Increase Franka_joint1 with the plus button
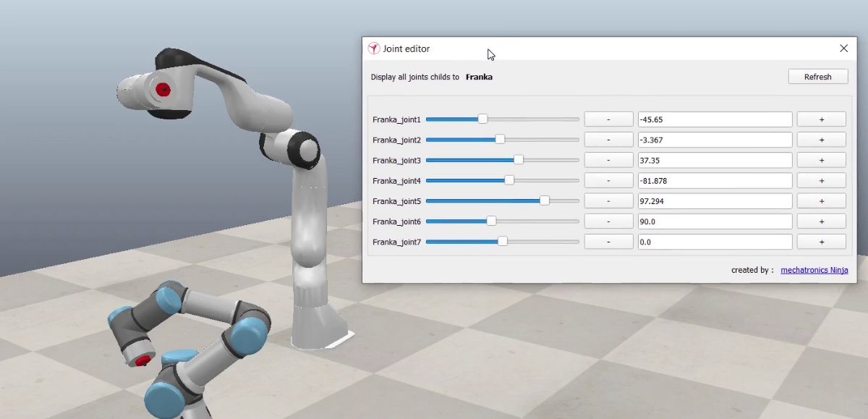The height and width of the screenshot is (419, 868). click(821, 119)
